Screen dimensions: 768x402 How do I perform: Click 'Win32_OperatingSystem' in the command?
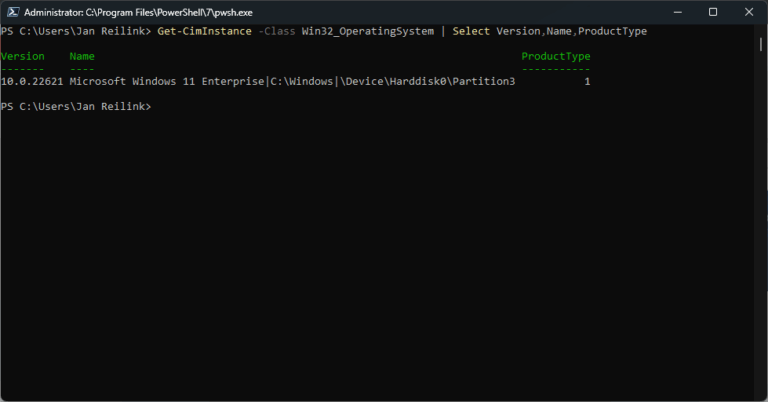tap(368, 31)
